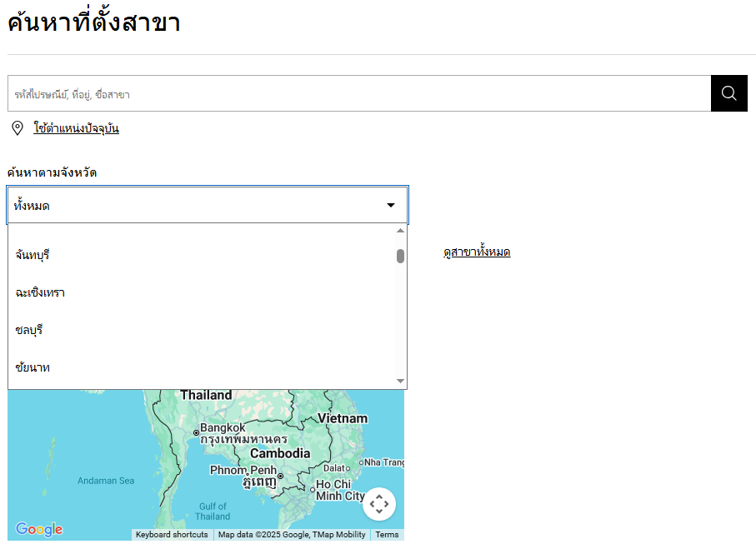Click the Phnom Penh marker on the map
Screen dimensions: 756x559
pos(280,476)
